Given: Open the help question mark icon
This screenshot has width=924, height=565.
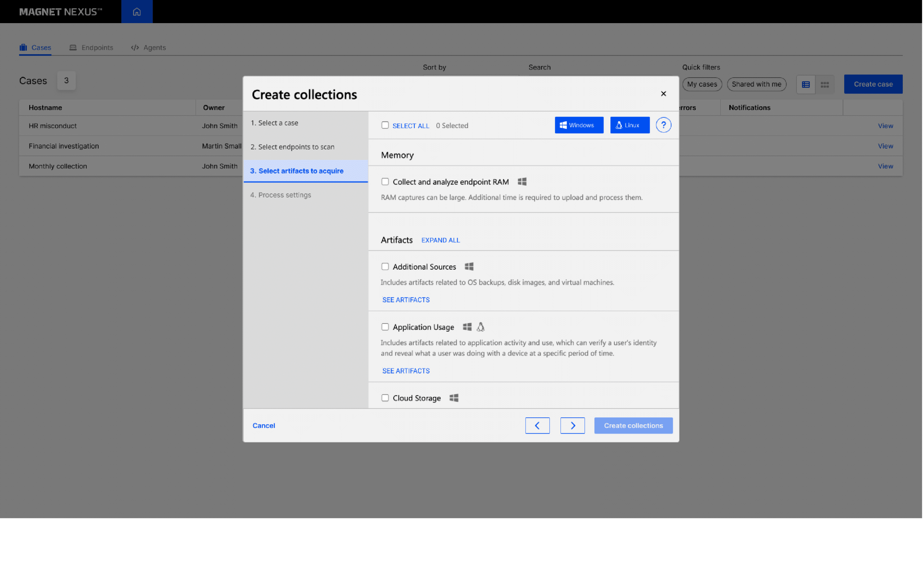Looking at the screenshot, I should [x=663, y=125].
